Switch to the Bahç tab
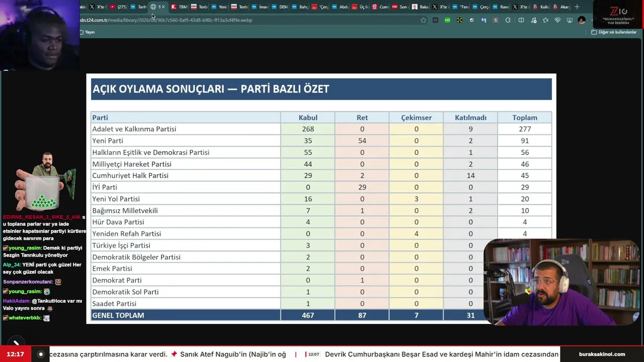 299,7
